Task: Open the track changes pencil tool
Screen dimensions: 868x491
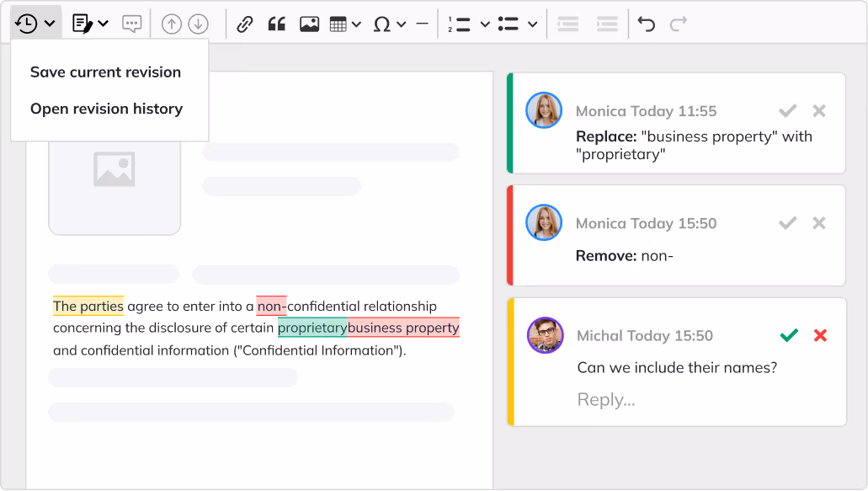Action: pyautogui.click(x=83, y=24)
